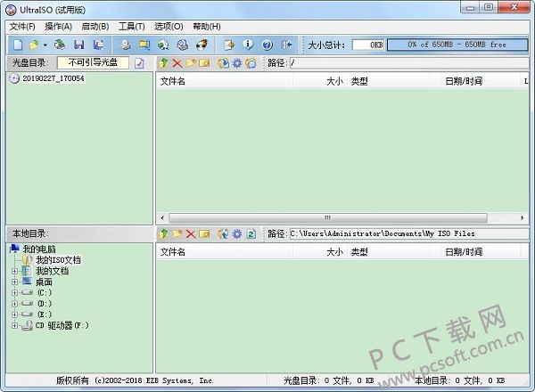The image size is (535, 392).
Task: Click the 650MB capacity progress bar
Action: coord(457,45)
